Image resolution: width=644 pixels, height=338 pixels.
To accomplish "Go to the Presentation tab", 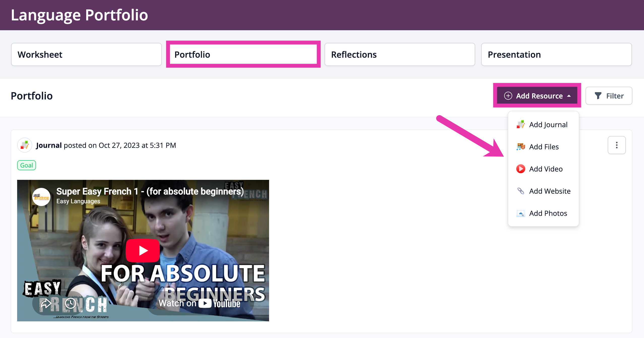I will 556,54.
